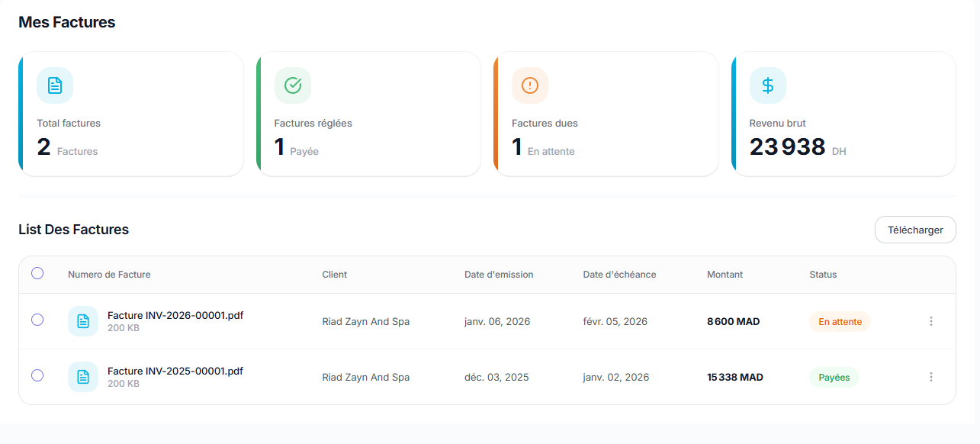Click the Factures dues alert icon
980x444 pixels.
[530, 85]
